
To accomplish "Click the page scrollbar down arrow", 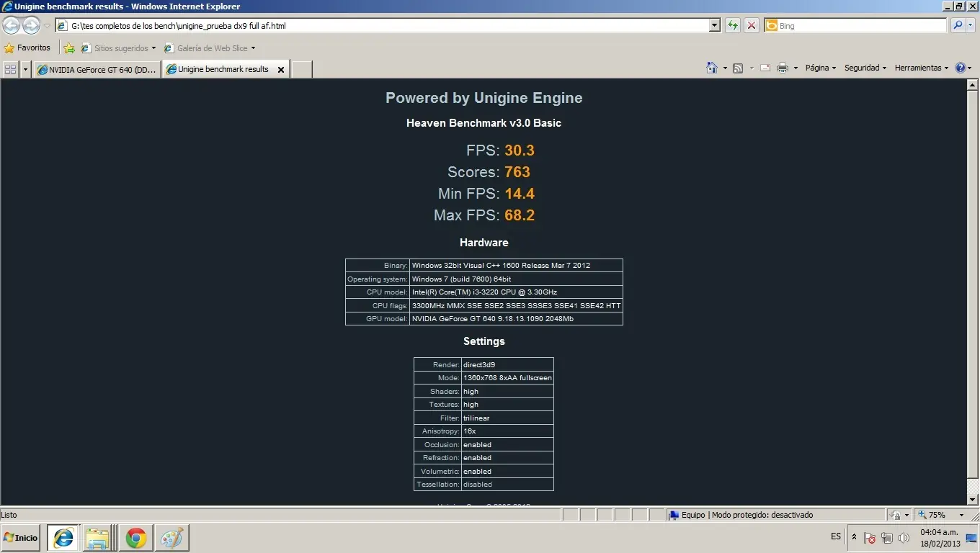I will tap(972, 500).
